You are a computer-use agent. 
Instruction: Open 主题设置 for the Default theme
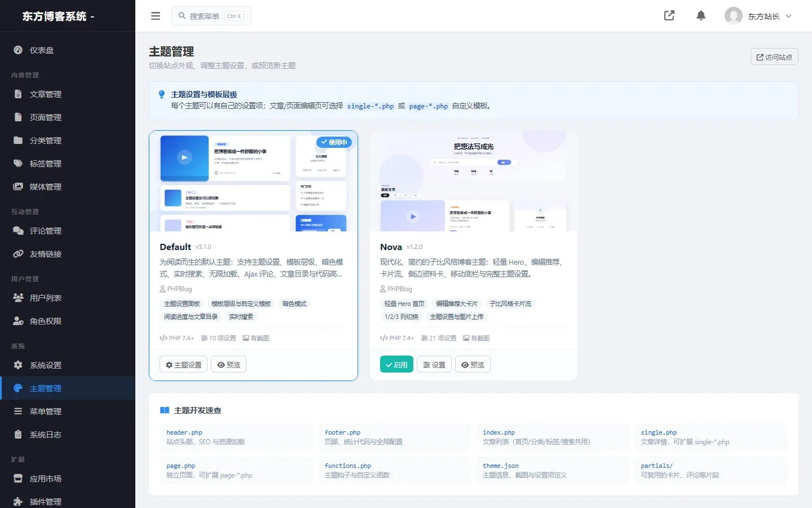point(184,365)
